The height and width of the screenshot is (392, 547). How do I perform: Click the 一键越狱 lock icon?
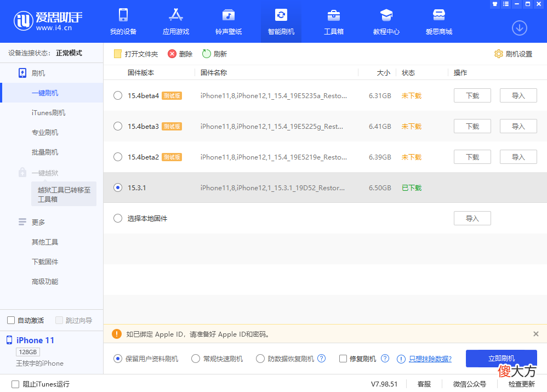point(22,173)
